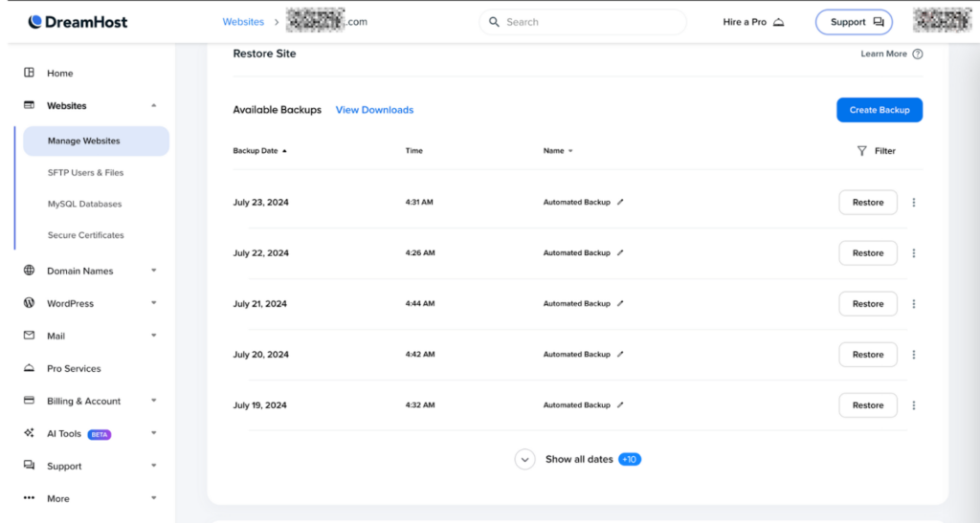Sort backups by Backup Date
The width and height of the screenshot is (980, 523).
[x=259, y=151]
